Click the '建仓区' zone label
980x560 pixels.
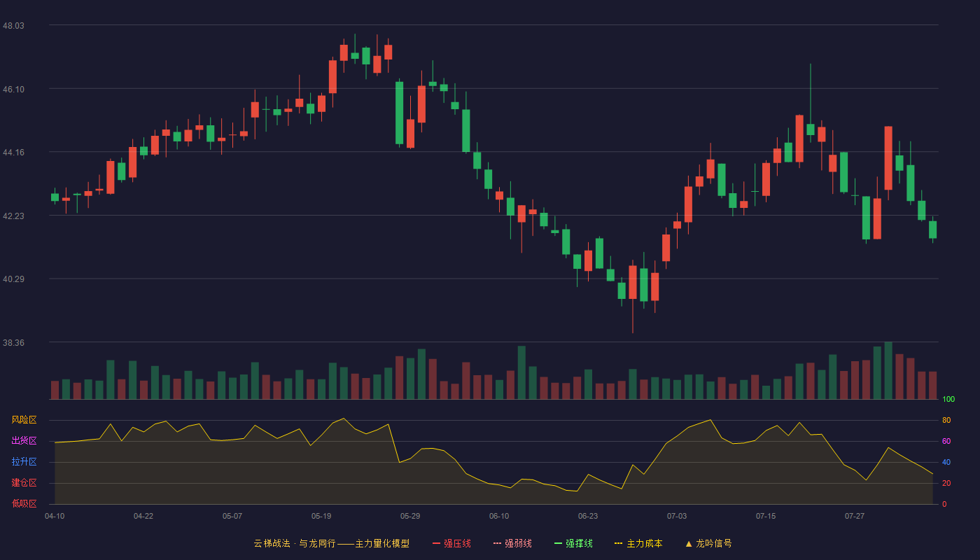click(x=24, y=483)
